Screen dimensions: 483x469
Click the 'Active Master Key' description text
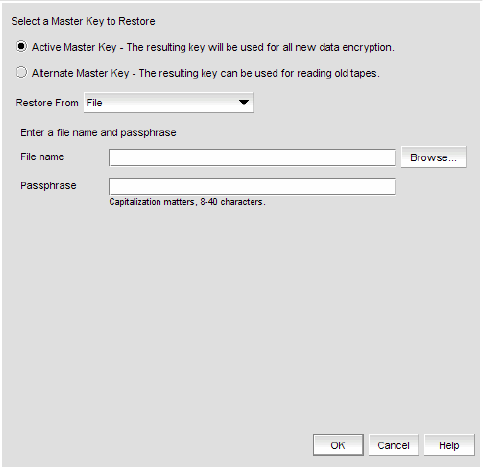[213, 47]
